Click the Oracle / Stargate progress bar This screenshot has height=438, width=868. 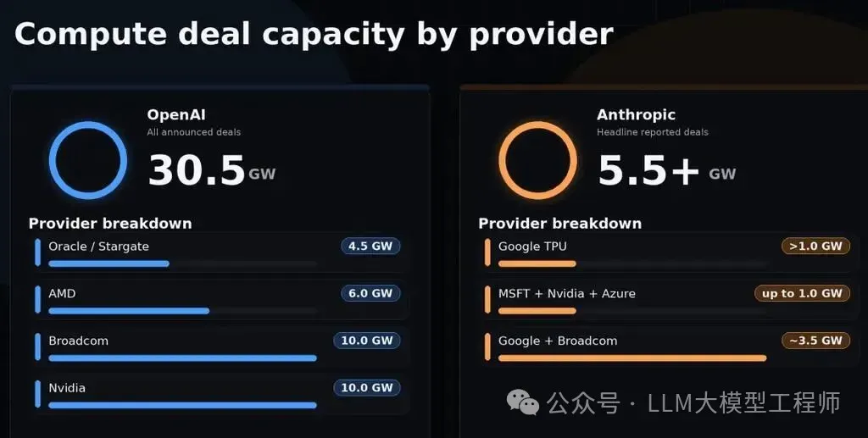coord(108,263)
